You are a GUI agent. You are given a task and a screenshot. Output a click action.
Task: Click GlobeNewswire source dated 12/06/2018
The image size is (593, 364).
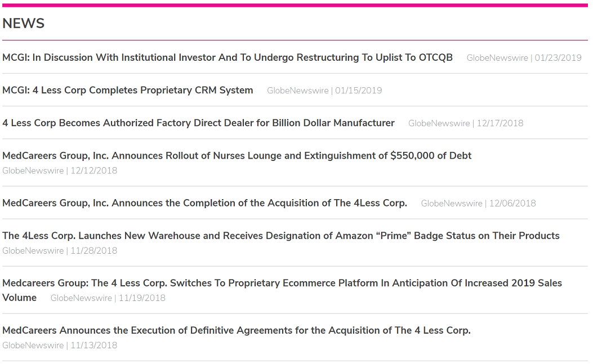pos(479,203)
